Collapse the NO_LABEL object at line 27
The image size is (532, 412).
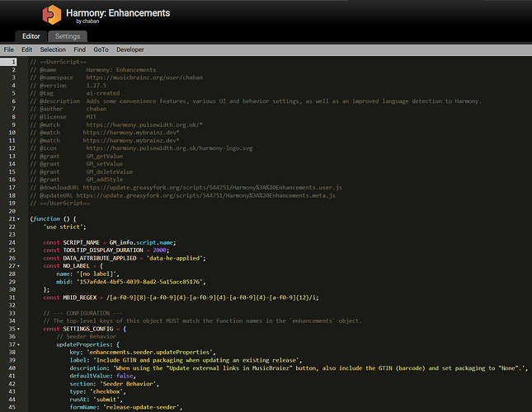(19, 266)
